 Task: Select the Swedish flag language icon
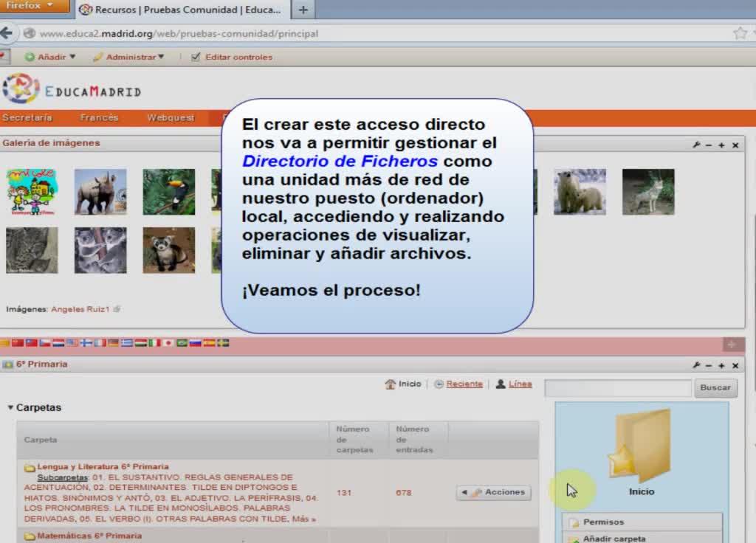point(223,343)
